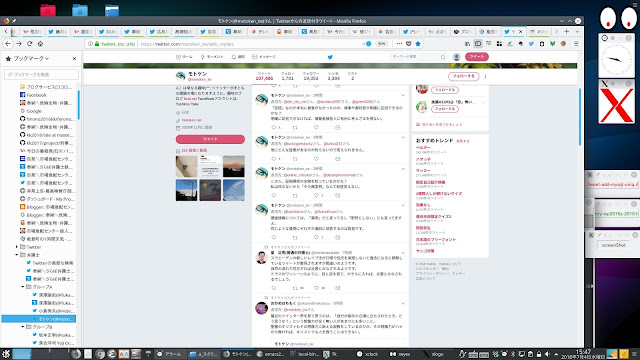This screenshot has width=640, height=360.
Task: Select the フォロー count tab
Action: pos(287,76)
